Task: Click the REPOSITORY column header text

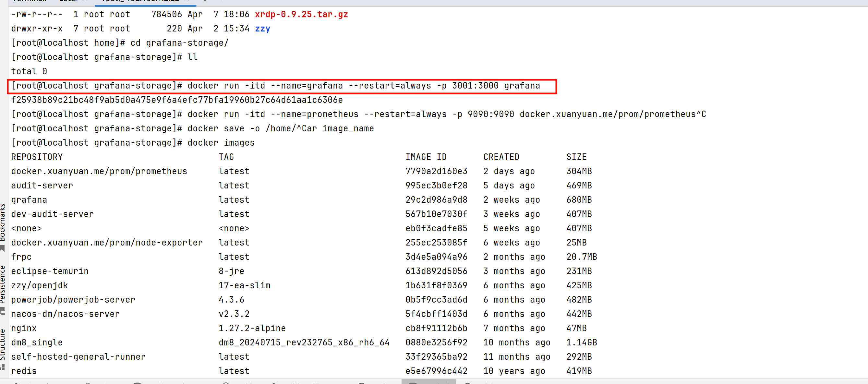Action: point(37,157)
